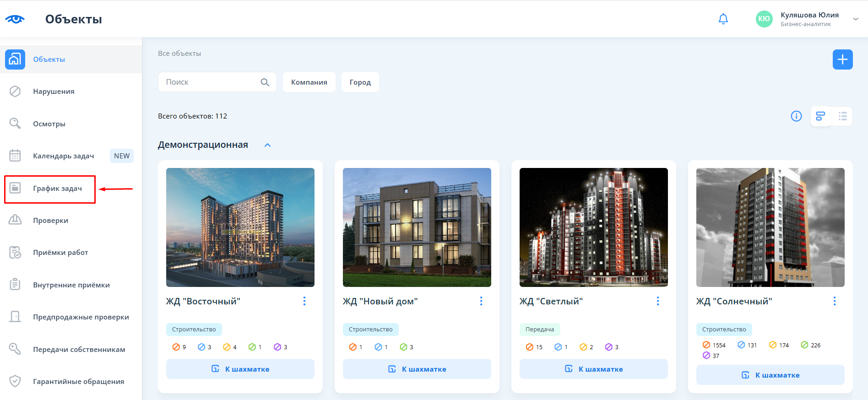This screenshot has height=400, width=868.
Task: Open the Компания filter dropdown
Action: click(309, 82)
